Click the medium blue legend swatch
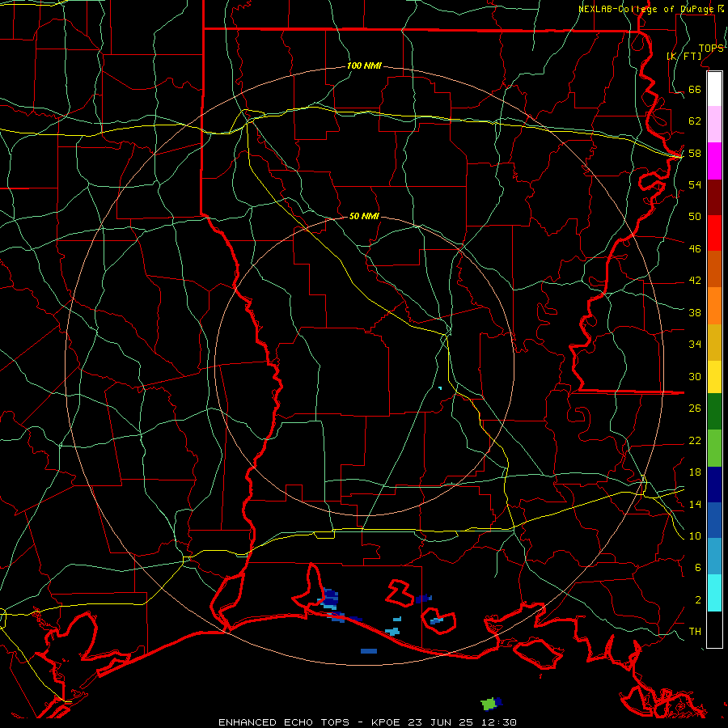The height and width of the screenshot is (728, 728). 714,520
